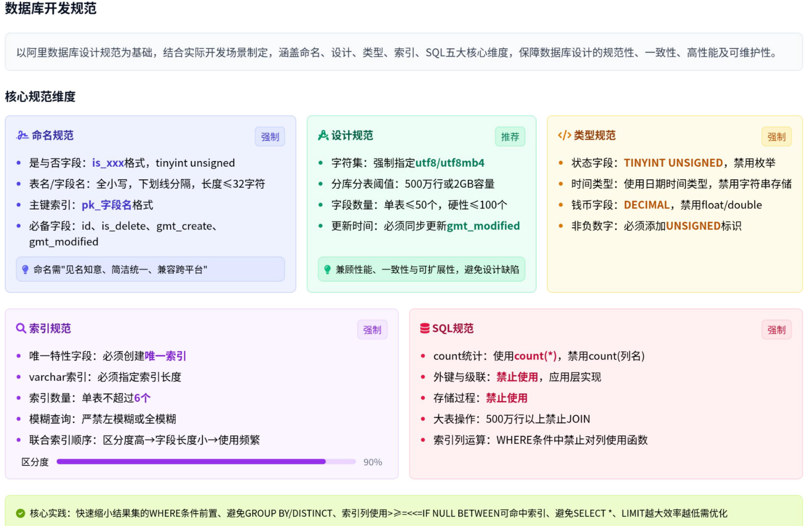Click the 强制 badge in SQL规范 card
The width and height of the screenshot is (812, 526).
[x=776, y=330]
